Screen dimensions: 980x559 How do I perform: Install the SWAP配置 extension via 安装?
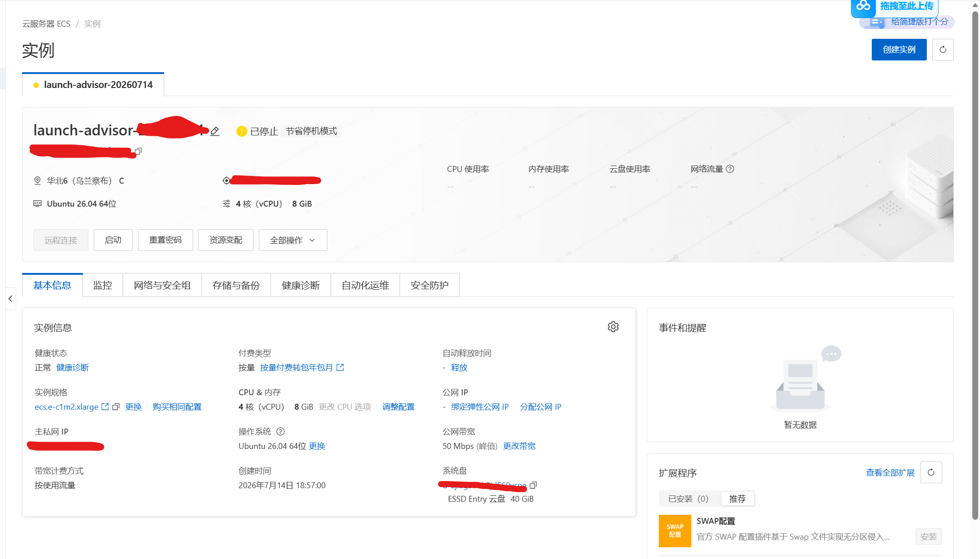coord(929,537)
